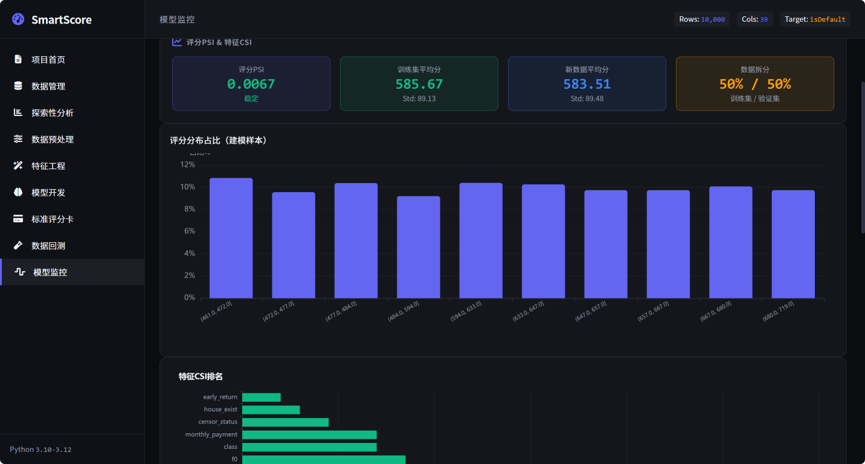Select the active 模型监控 menu item
Image resolution: width=865 pixels, height=464 pixels.
click(x=72, y=272)
